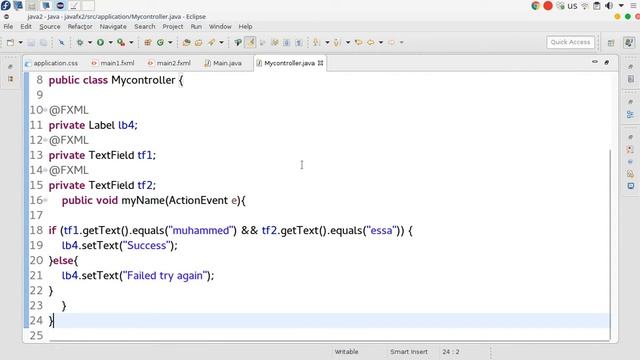The height and width of the screenshot is (360, 640).
Task: Maximize the editor area icon
Action: 607,62
